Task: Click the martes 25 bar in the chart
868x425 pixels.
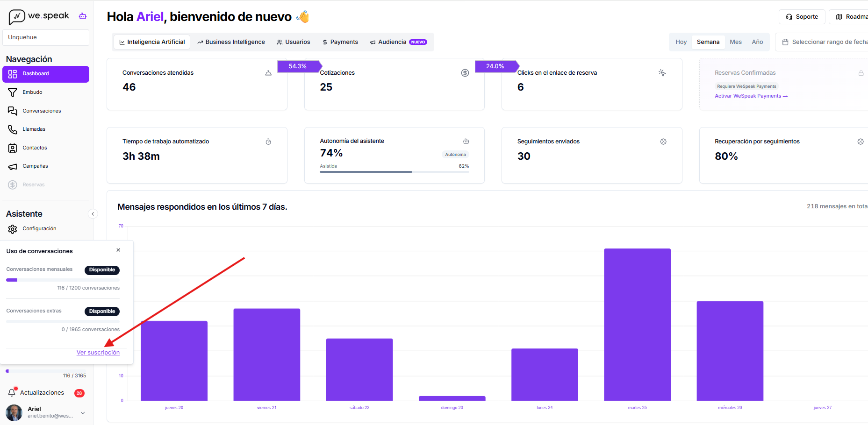Action: click(x=637, y=325)
